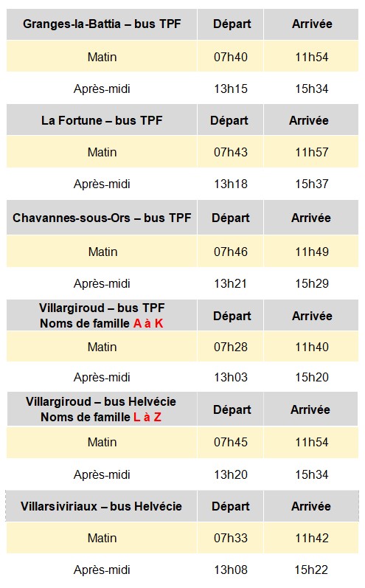365x588 pixels.
Task: Click the 15h29 arrival time
Action: (x=311, y=283)
